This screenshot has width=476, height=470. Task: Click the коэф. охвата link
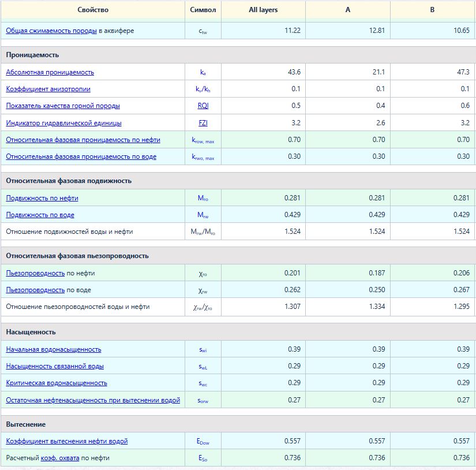[x=60, y=458]
